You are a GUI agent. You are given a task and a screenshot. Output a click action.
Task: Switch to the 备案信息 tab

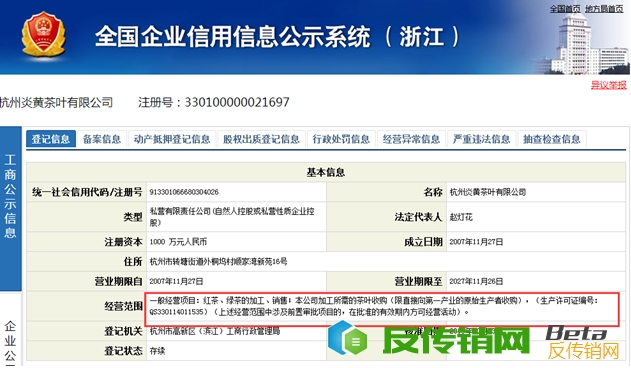pos(102,139)
